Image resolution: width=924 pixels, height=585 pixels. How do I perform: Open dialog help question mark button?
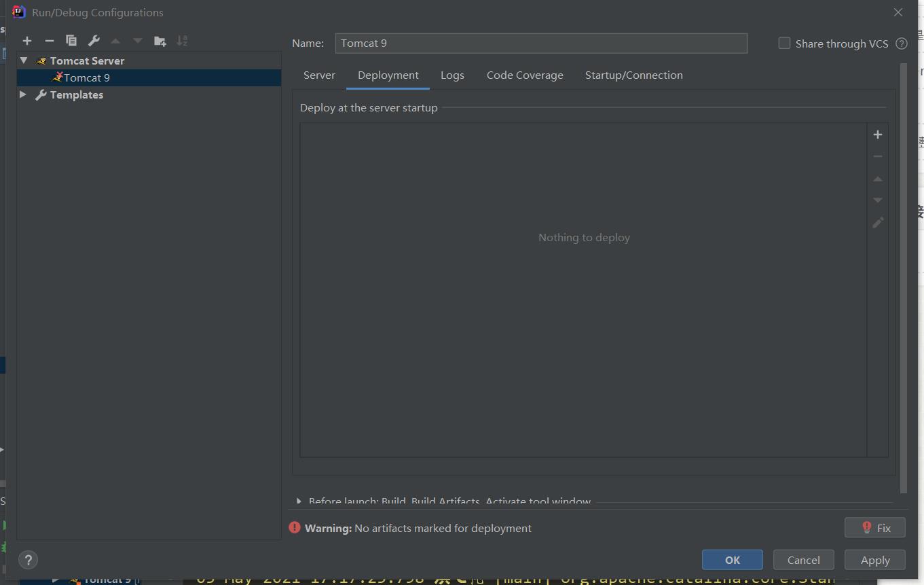point(28,561)
